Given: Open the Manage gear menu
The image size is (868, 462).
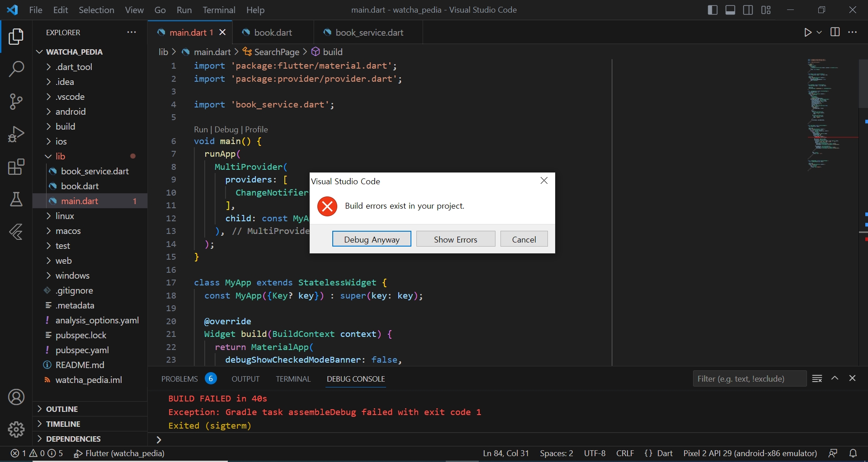Looking at the screenshot, I should click(x=16, y=429).
